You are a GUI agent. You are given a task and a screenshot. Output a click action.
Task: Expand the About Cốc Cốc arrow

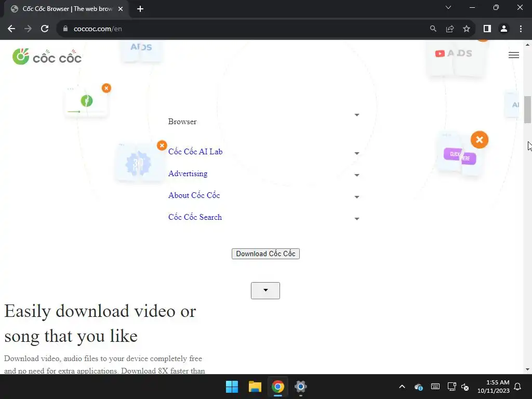pyautogui.click(x=356, y=197)
